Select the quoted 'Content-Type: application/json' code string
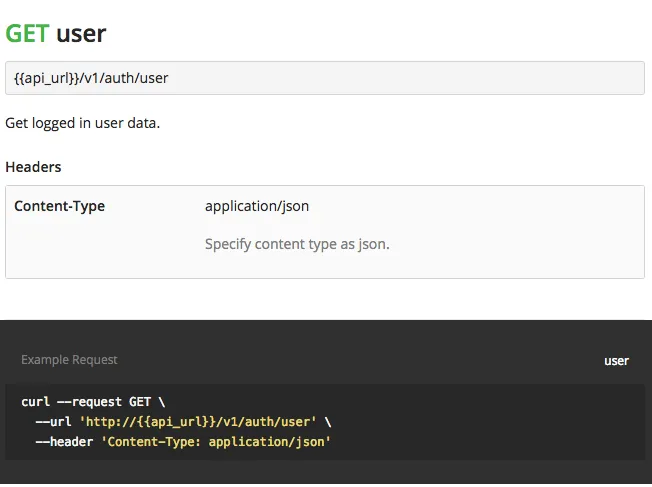This screenshot has height=487, width=652. click(216, 440)
